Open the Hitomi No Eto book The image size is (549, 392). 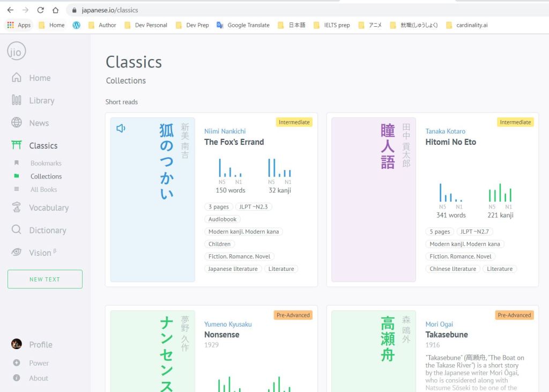pyautogui.click(x=450, y=142)
